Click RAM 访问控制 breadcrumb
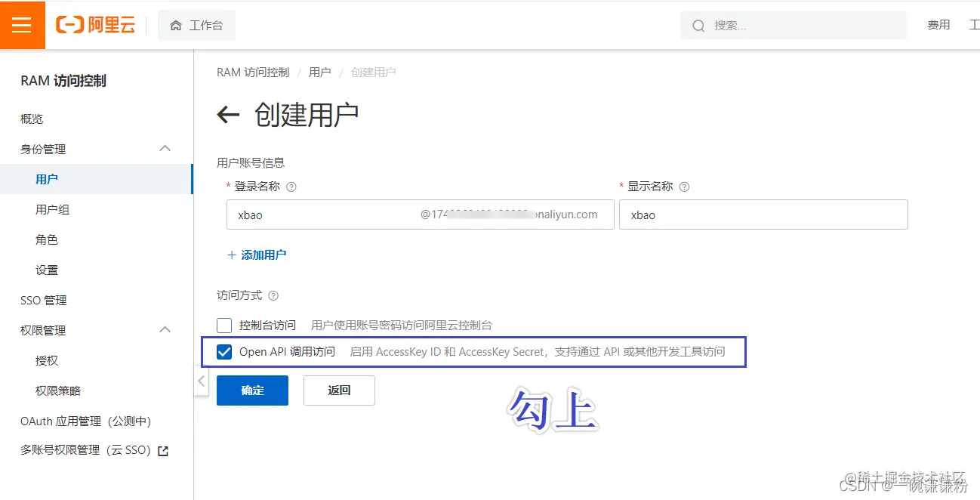980x500 pixels. click(x=253, y=73)
